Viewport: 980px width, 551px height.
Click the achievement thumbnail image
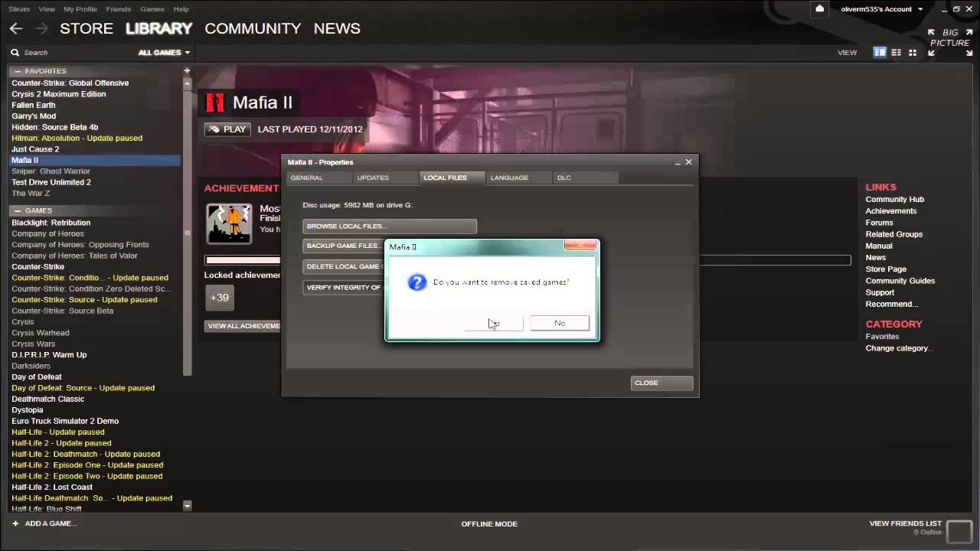coord(229,223)
